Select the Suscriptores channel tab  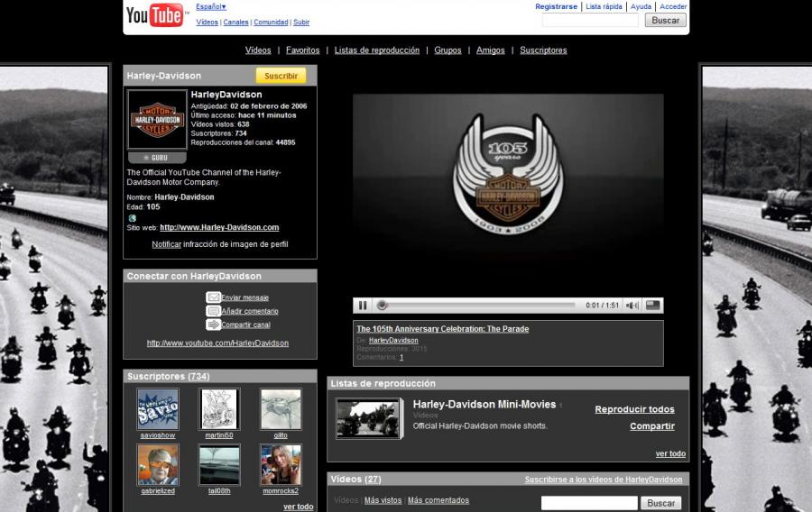(543, 50)
